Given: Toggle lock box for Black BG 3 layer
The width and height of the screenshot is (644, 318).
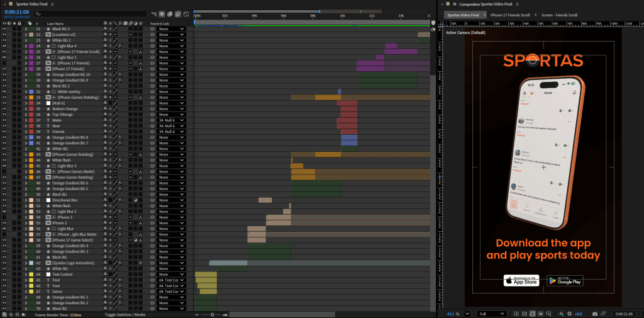Looking at the screenshot, I should [19, 29].
